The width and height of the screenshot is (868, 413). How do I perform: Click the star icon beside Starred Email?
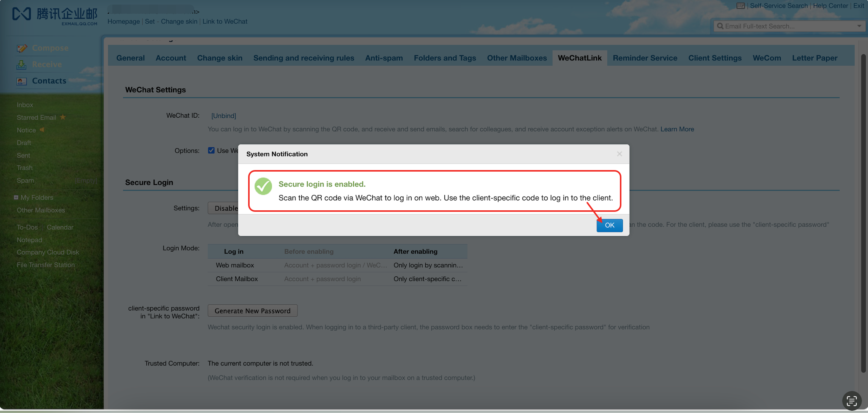[63, 117]
